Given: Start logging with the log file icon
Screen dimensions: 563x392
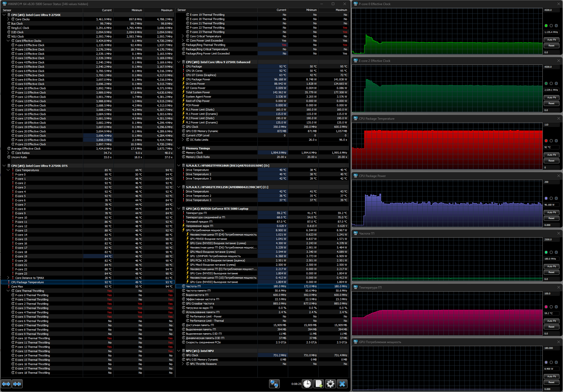Looking at the screenshot, I should pyautogui.click(x=319, y=384).
